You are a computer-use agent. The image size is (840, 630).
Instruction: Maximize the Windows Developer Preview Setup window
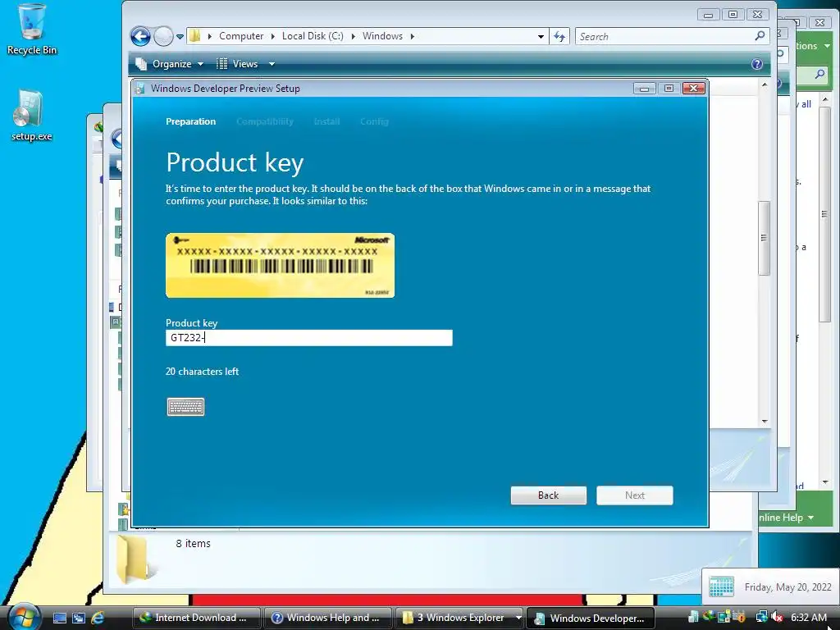669,89
